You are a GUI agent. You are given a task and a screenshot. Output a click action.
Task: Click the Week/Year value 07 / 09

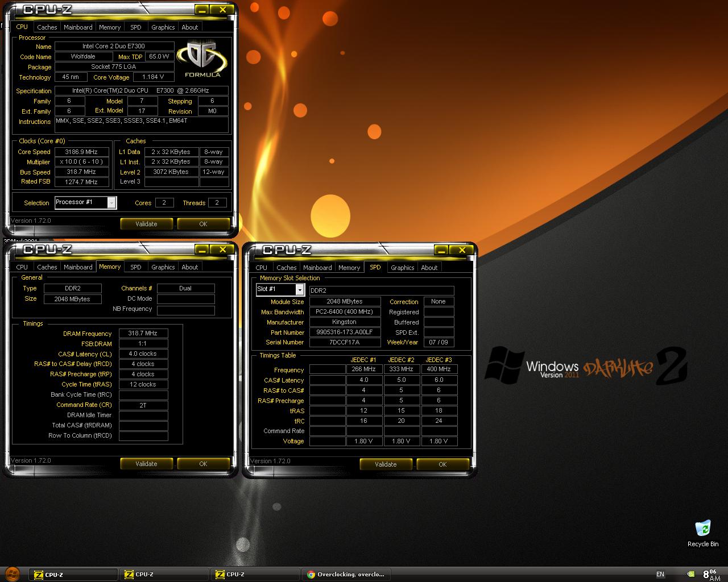pos(439,343)
